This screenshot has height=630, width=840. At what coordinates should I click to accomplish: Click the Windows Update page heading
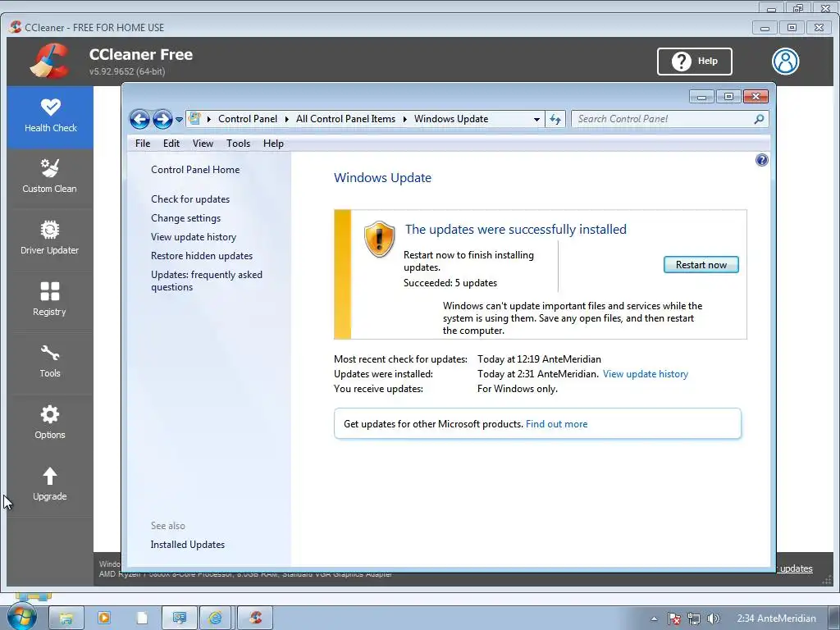pos(382,178)
